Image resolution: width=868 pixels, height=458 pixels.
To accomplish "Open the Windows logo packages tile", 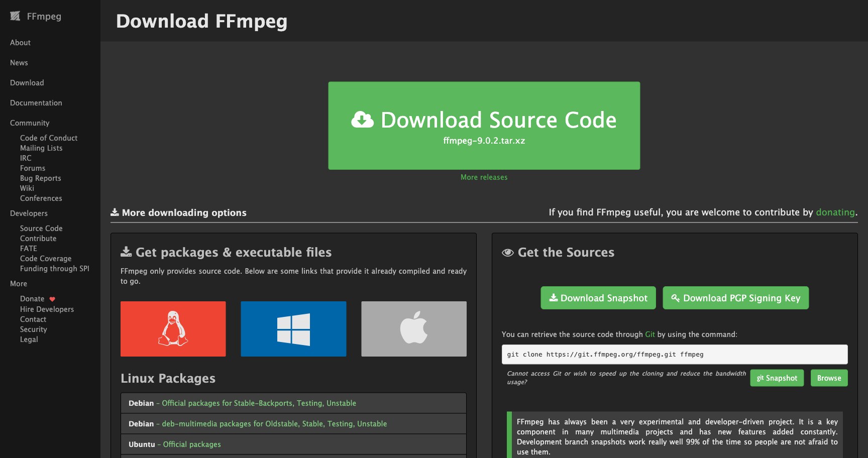I will coord(293,329).
